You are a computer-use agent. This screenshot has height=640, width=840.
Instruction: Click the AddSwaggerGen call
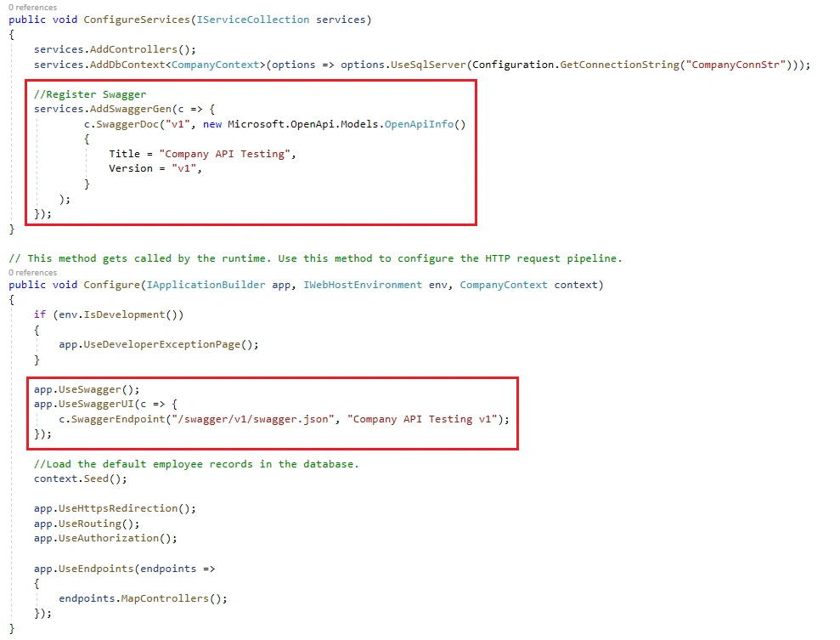131,109
